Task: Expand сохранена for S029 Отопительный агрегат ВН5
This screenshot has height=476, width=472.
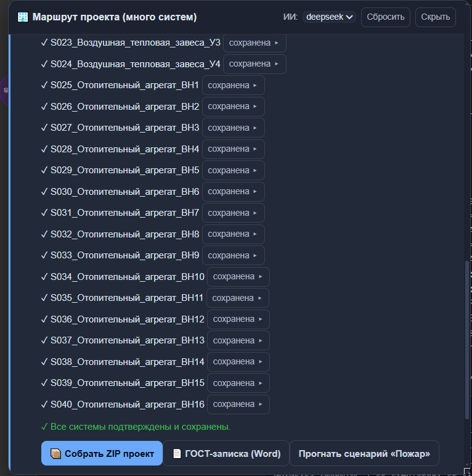Action: point(234,170)
